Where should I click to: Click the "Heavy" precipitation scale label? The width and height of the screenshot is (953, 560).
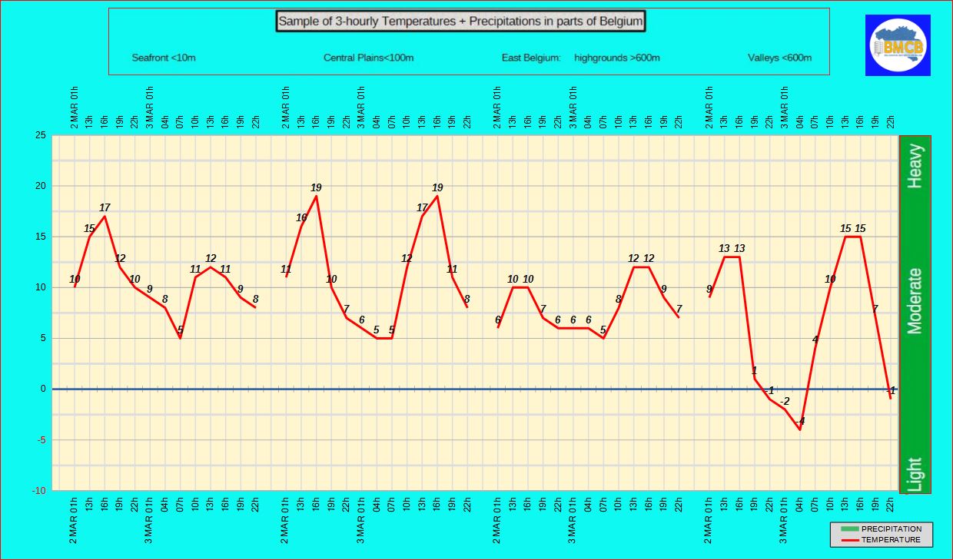tap(915, 166)
